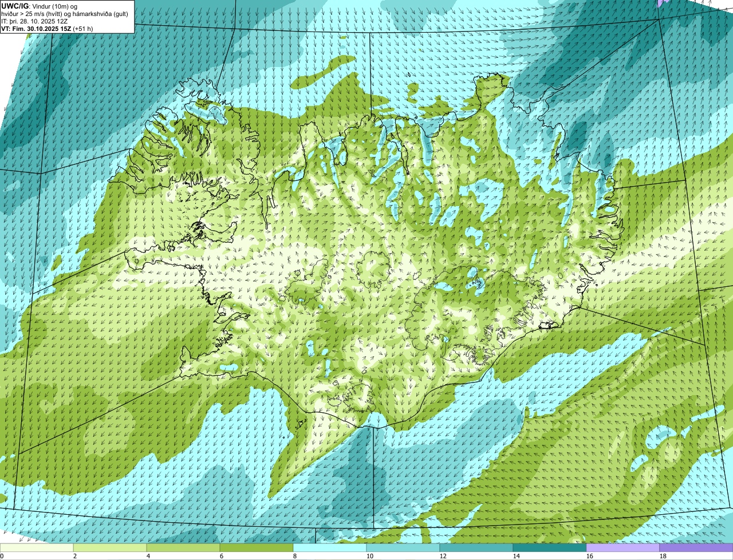Click the 14–16 m/s dark teal legend swatch

(x=550, y=547)
